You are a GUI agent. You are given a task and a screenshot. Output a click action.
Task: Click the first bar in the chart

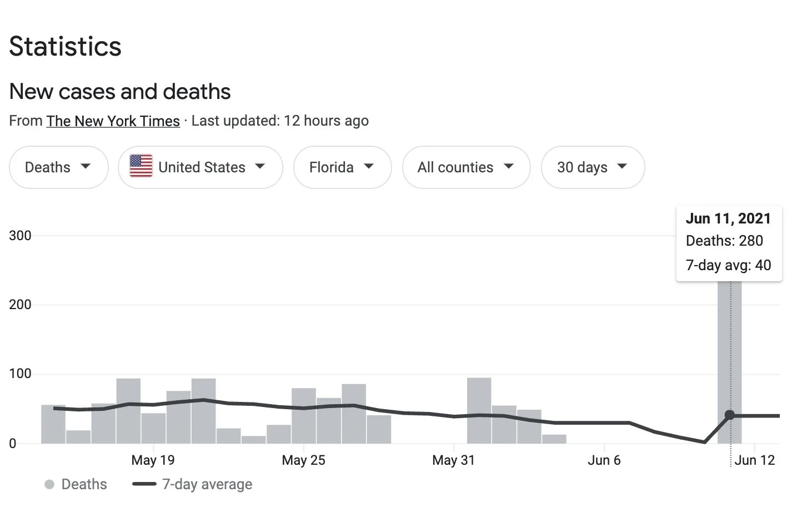click(x=53, y=424)
